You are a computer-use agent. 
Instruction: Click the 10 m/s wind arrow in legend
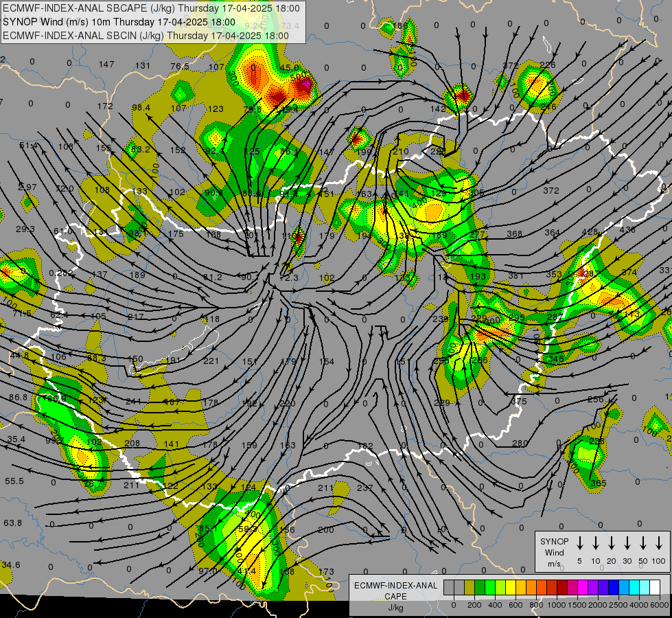coord(596,542)
